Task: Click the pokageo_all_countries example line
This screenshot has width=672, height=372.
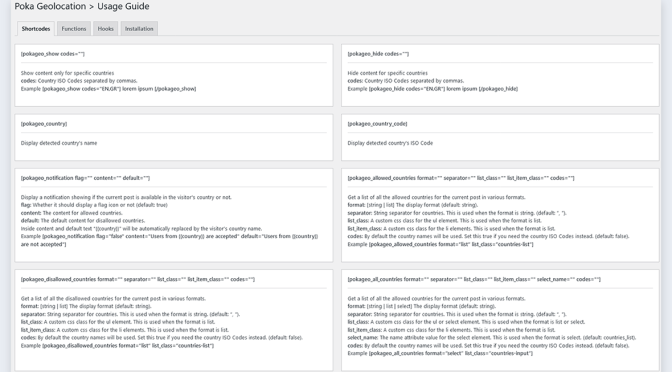Action: click(x=440, y=354)
